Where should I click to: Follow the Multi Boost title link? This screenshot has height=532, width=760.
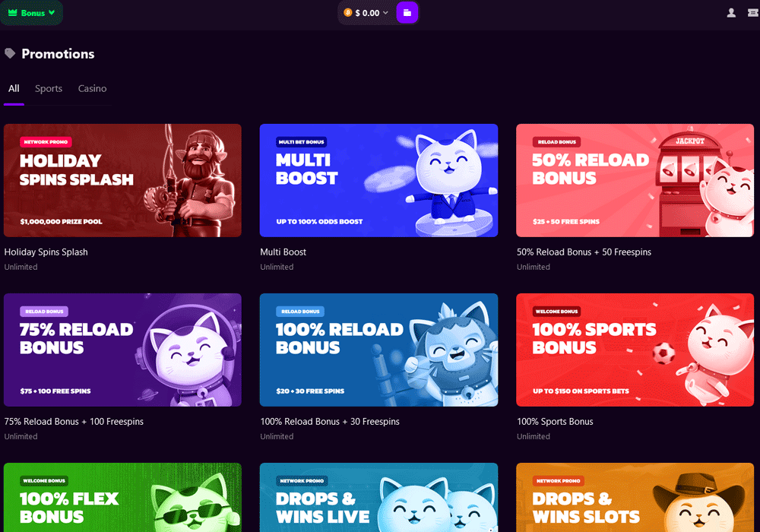coord(283,252)
